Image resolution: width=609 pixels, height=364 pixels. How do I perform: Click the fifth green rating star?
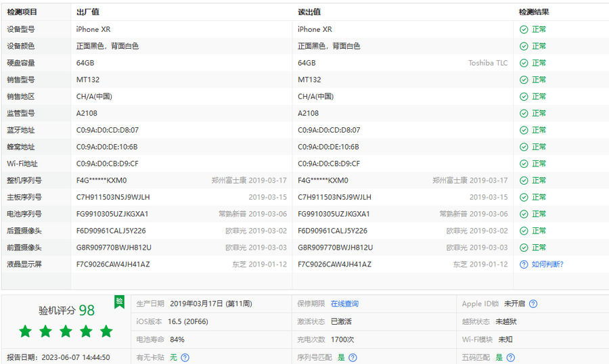pyautogui.click(x=106, y=332)
